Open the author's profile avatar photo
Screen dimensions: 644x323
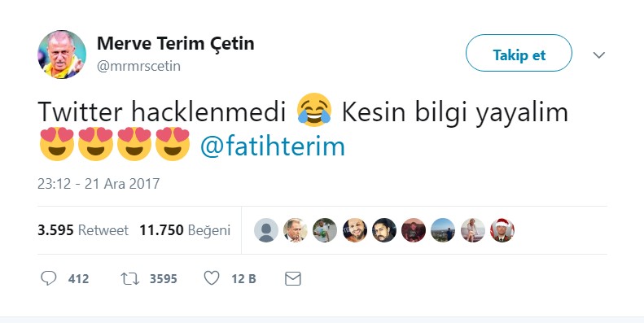point(62,55)
